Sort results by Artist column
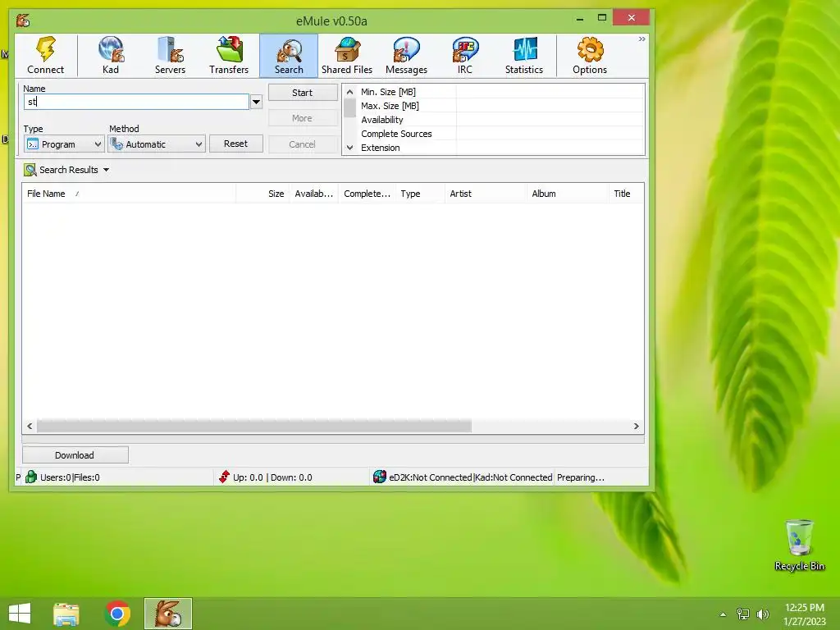The height and width of the screenshot is (630, 840). (x=486, y=194)
